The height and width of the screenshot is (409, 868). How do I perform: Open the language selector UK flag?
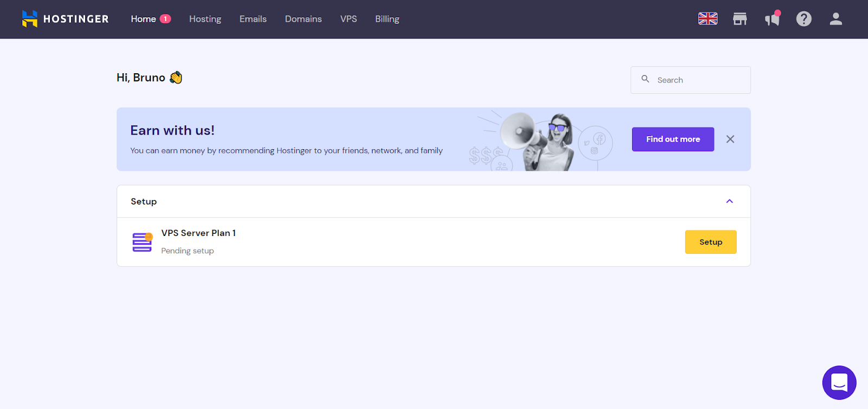(x=707, y=19)
